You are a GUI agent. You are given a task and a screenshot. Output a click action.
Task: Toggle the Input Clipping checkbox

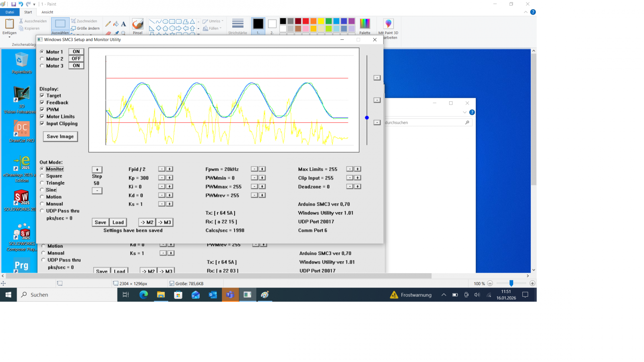point(42,123)
